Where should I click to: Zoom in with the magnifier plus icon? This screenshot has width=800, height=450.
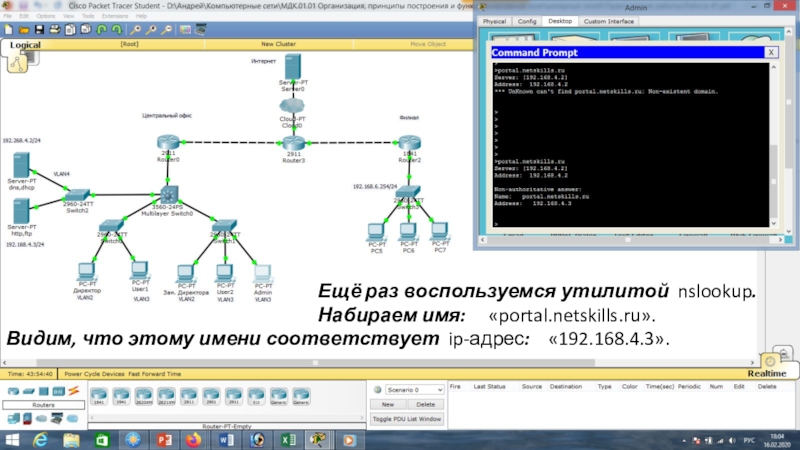(x=136, y=30)
